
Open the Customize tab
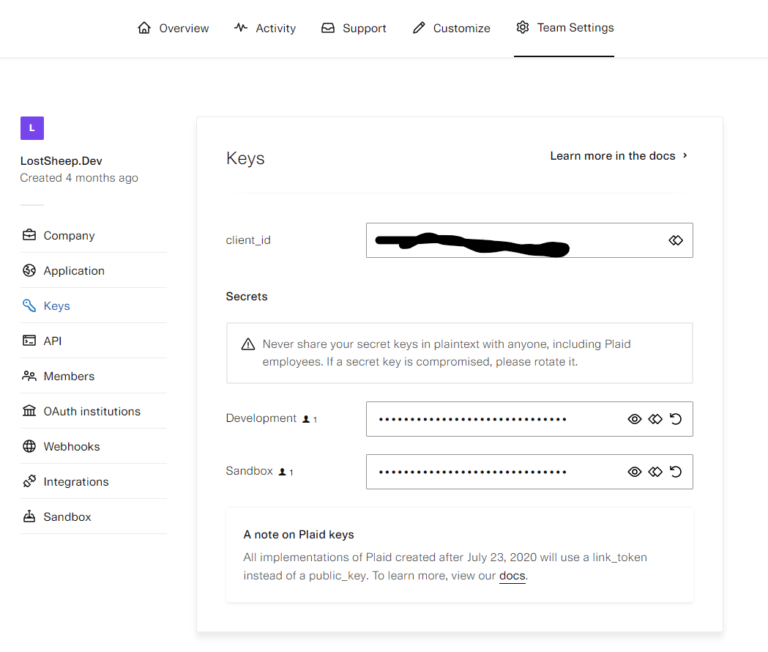(x=451, y=28)
